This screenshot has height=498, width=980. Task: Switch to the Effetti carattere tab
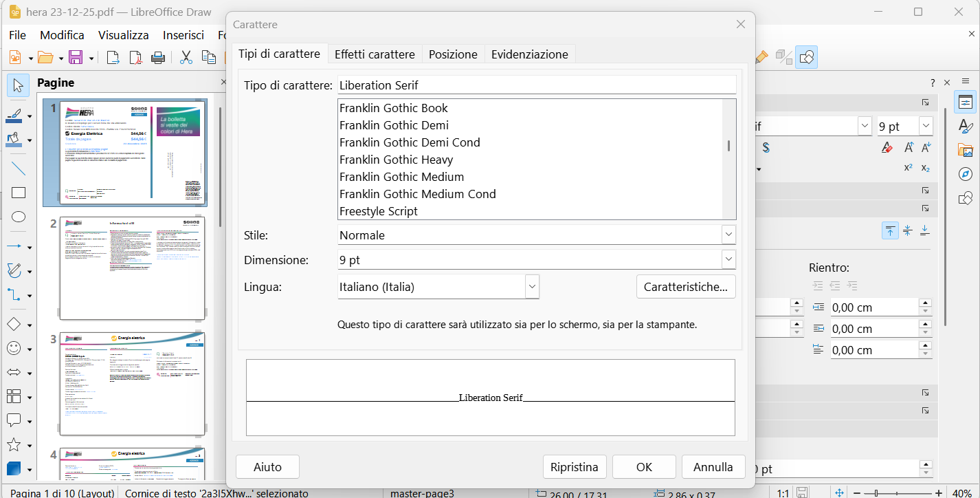pos(375,54)
